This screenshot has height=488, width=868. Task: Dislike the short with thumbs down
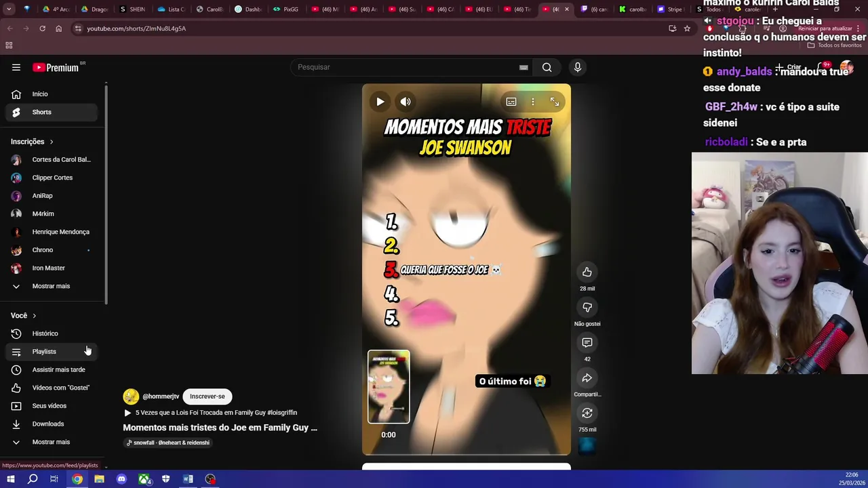[587, 307]
